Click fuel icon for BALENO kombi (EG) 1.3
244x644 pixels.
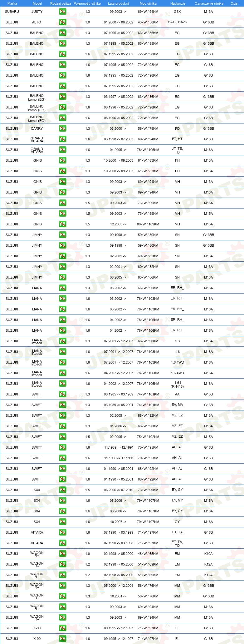tap(62, 97)
